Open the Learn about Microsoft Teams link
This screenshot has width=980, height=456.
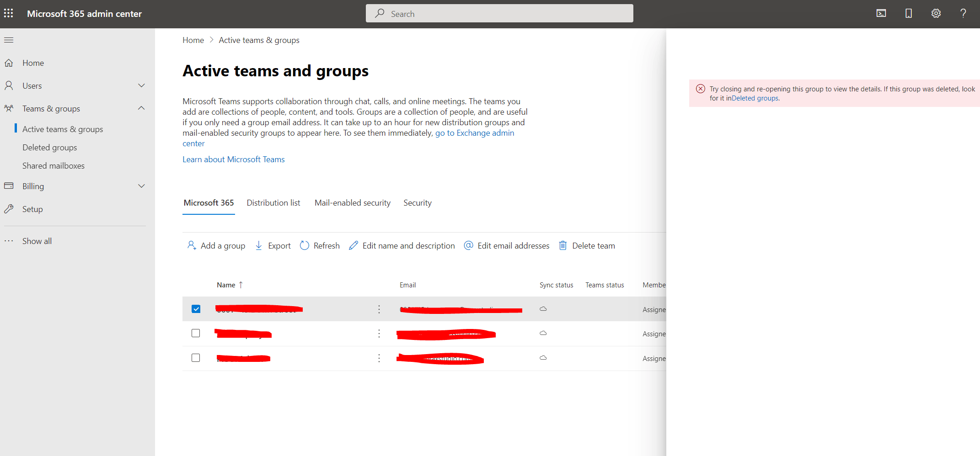pos(234,159)
